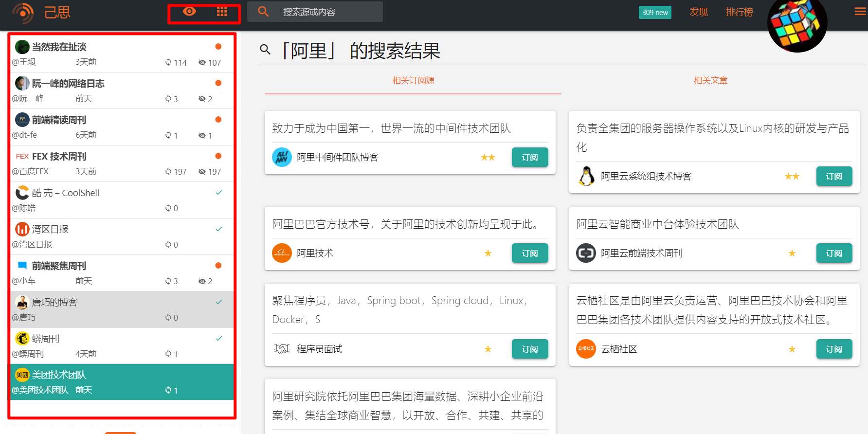Click the FEX logo icon in sidebar
This screenshot has height=434, width=868.
click(22, 156)
